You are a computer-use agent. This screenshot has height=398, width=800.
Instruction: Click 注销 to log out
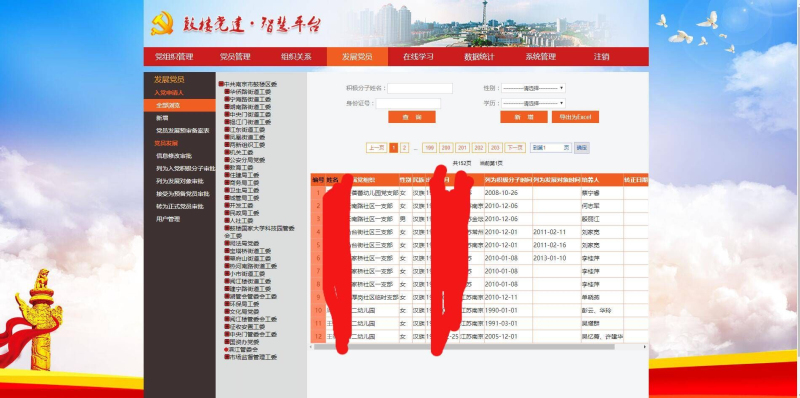coord(602,57)
